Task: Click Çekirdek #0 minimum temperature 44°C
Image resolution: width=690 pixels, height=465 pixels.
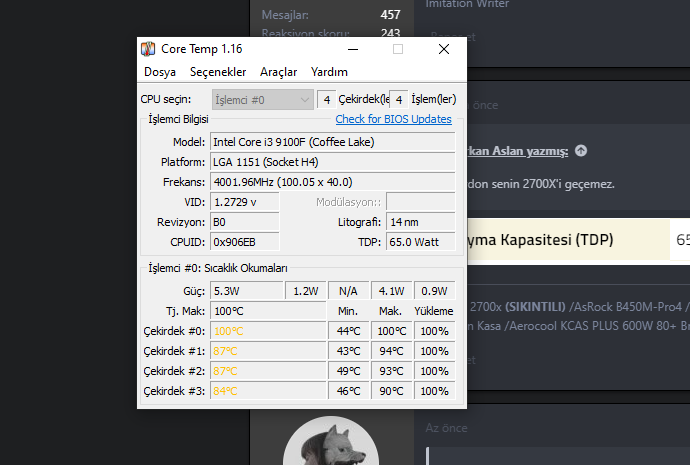Action: 348,331
